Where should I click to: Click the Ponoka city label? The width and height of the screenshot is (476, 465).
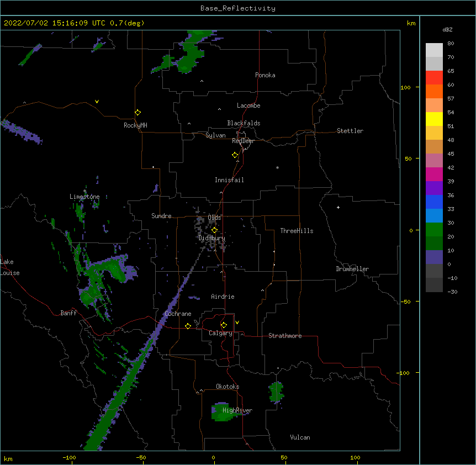[265, 75]
